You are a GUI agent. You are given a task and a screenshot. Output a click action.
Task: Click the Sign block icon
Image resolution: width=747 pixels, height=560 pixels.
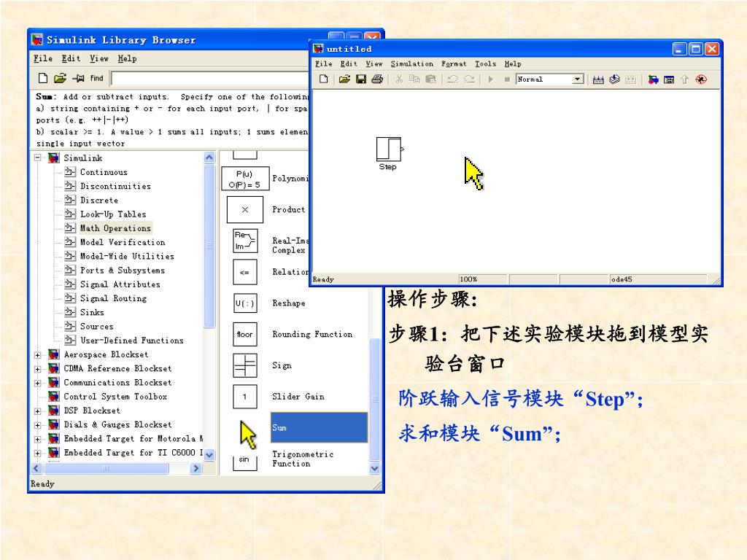coord(245,366)
